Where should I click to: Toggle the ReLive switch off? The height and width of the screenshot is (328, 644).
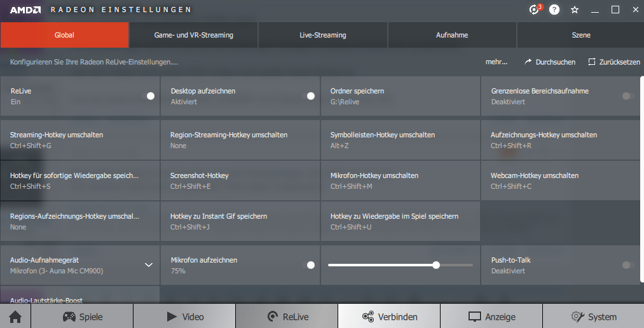click(148, 95)
